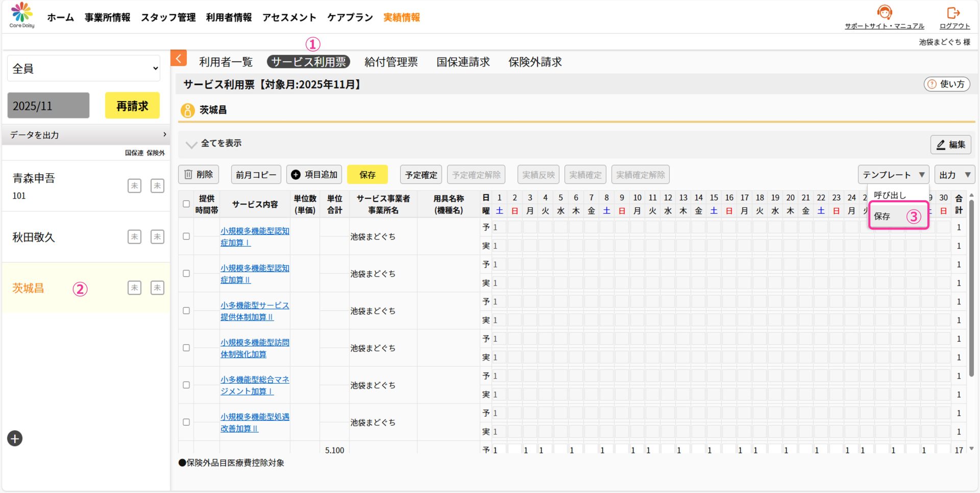Check the box for 小規模多機能型訪問体制強化加算 row
Image resolution: width=980 pixels, height=493 pixels.
pyautogui.click(x=186, y=348)
